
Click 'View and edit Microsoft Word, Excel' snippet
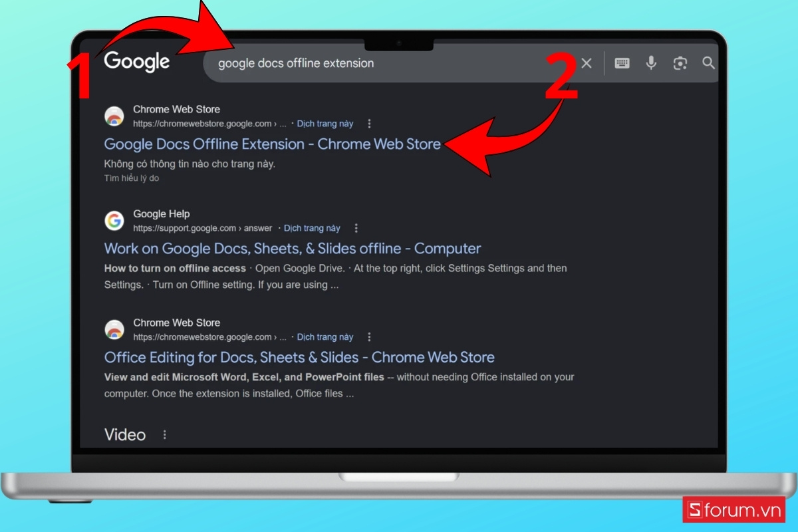(244, 377)
